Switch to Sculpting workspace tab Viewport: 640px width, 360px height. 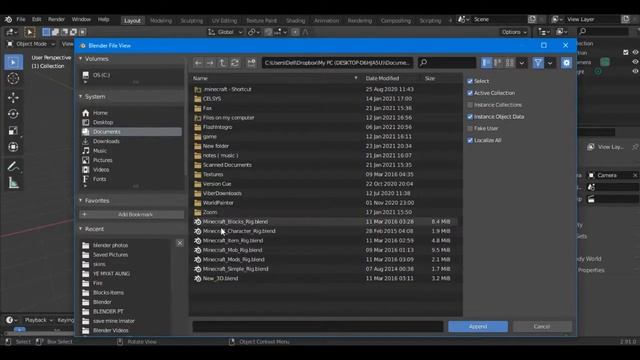tap(192, 20)
